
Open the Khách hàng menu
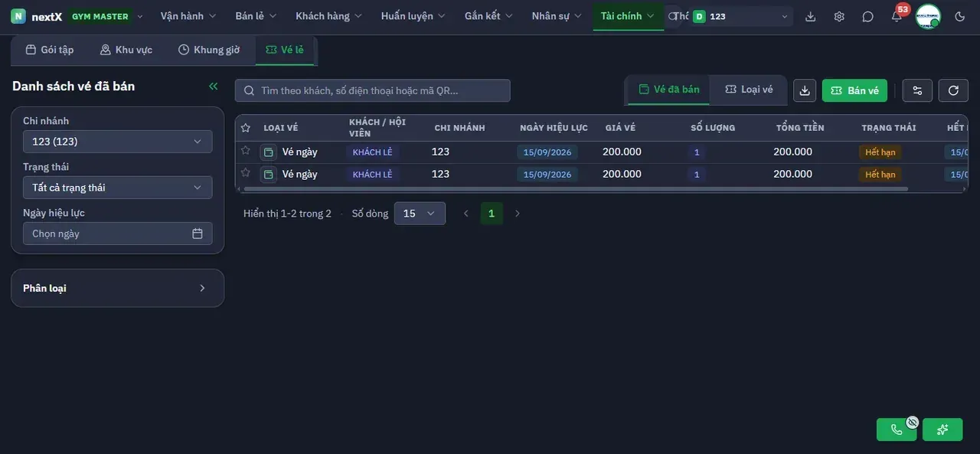328,16
